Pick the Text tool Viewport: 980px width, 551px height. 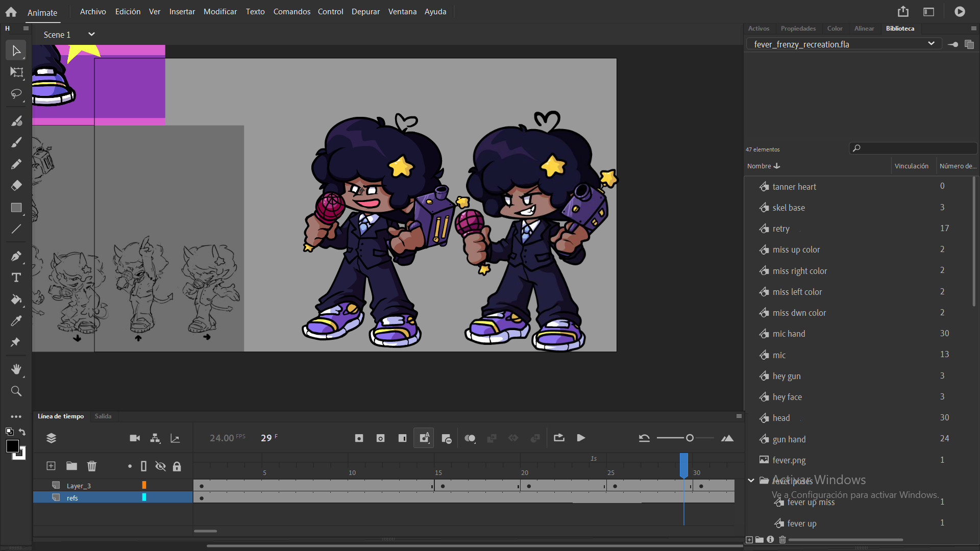(16, 277)
